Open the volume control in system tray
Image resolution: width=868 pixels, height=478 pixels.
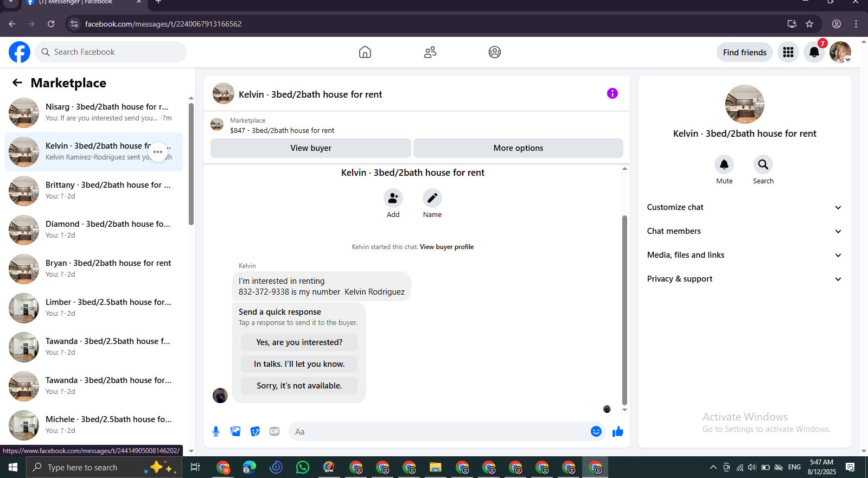coord(752,467)
